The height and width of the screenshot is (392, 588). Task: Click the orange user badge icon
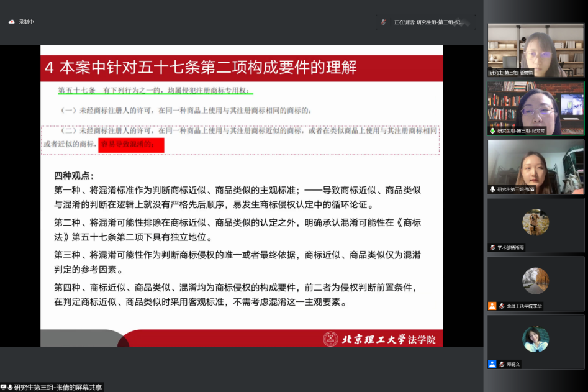pyautogui.click(x=492, y=306)
